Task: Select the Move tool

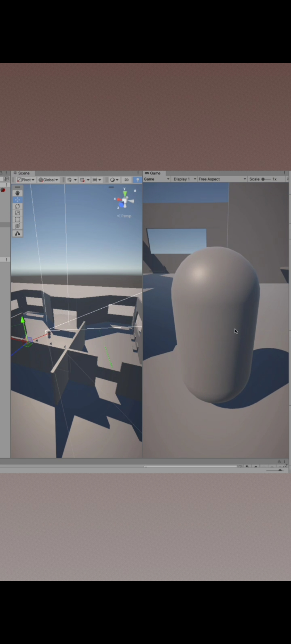Action: tap(17, 200)
